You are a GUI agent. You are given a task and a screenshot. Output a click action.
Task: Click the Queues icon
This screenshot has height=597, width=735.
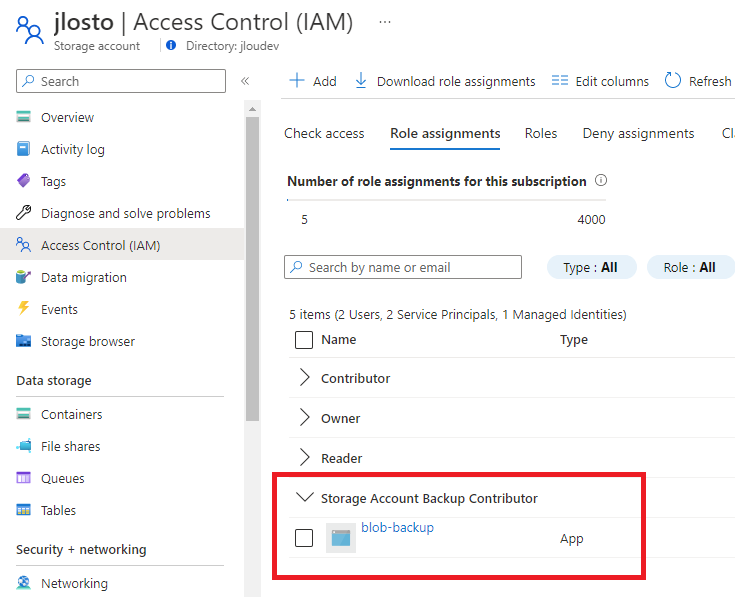click(23, 478)
